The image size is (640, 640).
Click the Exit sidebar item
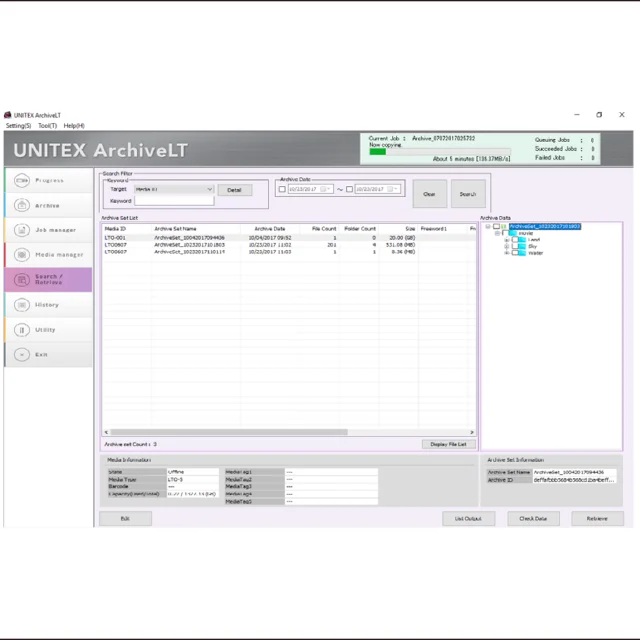(x=48, y=355)
